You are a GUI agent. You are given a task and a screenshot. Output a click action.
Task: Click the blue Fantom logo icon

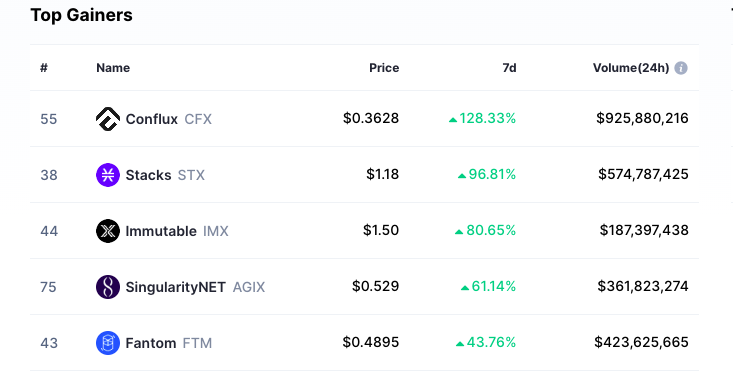[108, 343]
